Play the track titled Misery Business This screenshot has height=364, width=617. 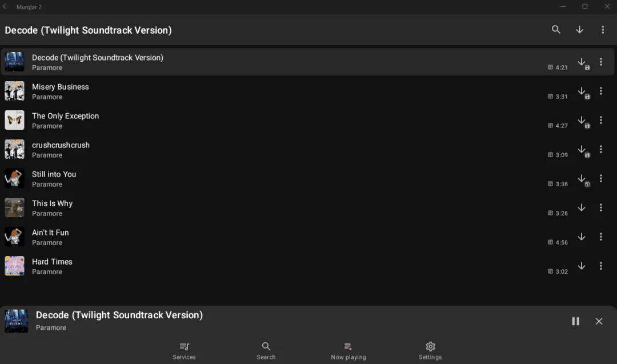coord(60,87)
